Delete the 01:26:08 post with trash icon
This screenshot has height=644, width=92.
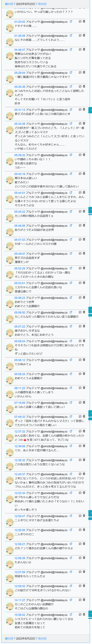(84, 36)
